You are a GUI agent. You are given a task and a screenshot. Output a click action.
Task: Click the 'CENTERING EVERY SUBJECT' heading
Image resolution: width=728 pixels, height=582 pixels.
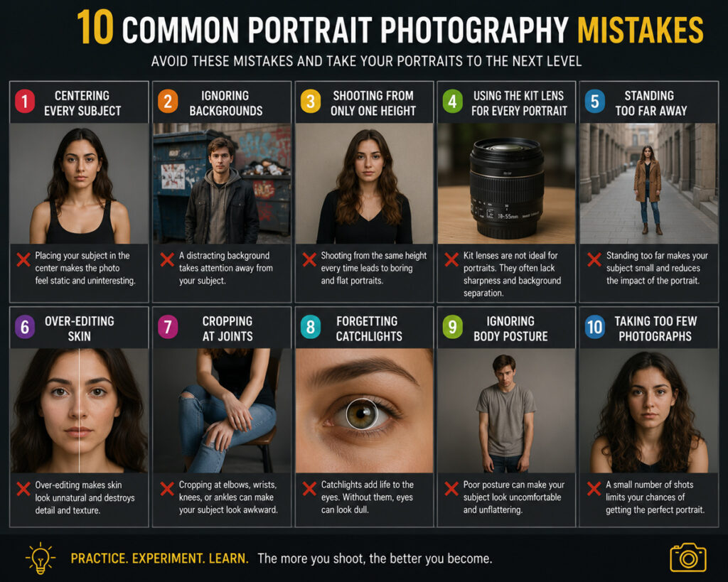tap(82, 103)
